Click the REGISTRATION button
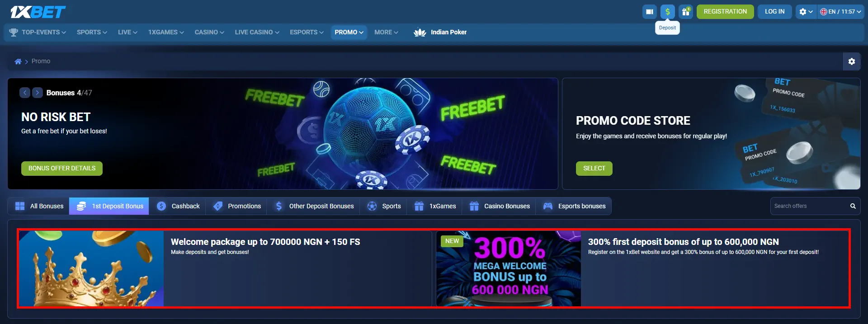Screen dimensions: 868x324 725,12
